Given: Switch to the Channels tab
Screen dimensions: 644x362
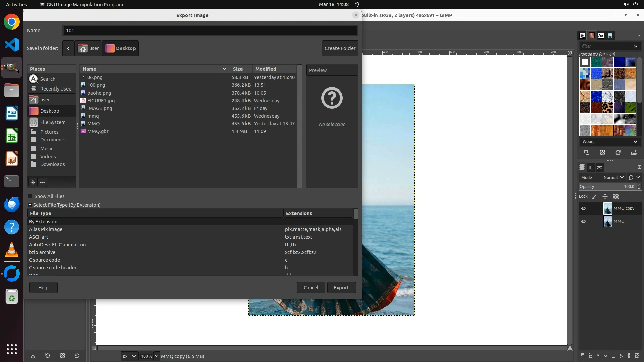Looking at the screenshot, I should point(591,167).
